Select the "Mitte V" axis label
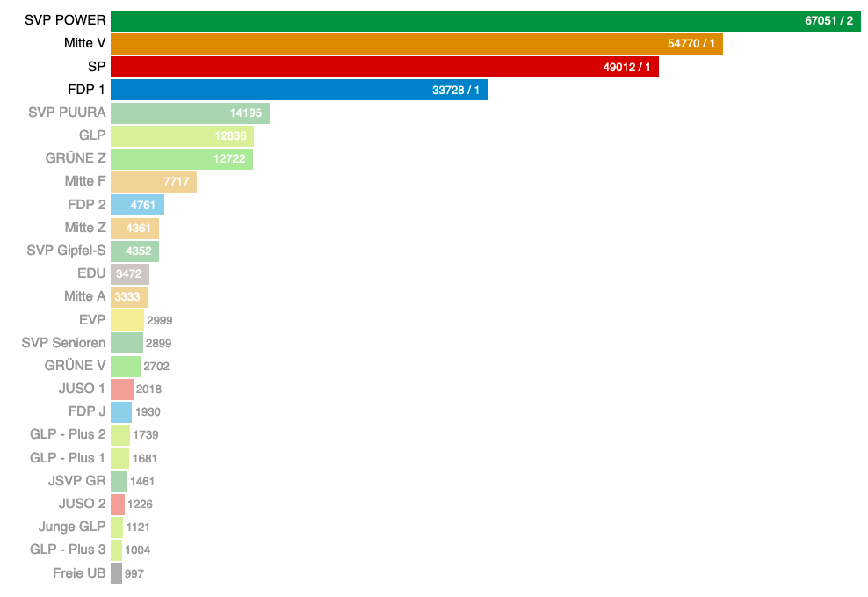868x597 pixels. (x=84, y=43)
